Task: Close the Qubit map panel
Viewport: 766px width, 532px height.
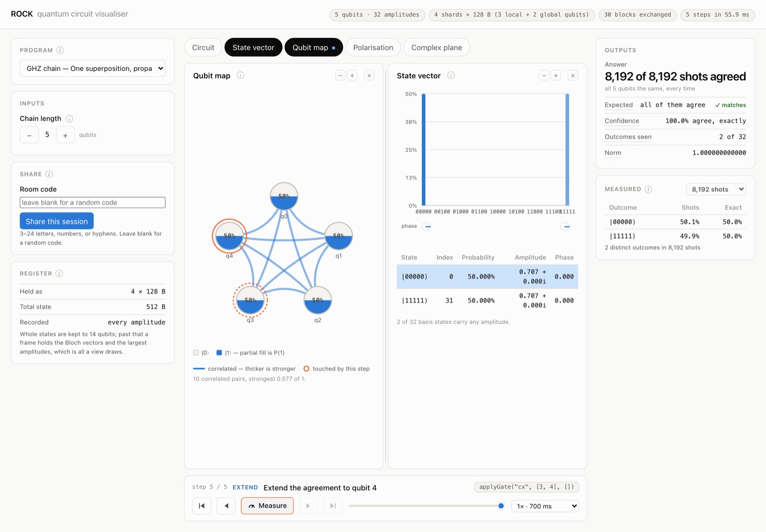Action: coord(369,75)
